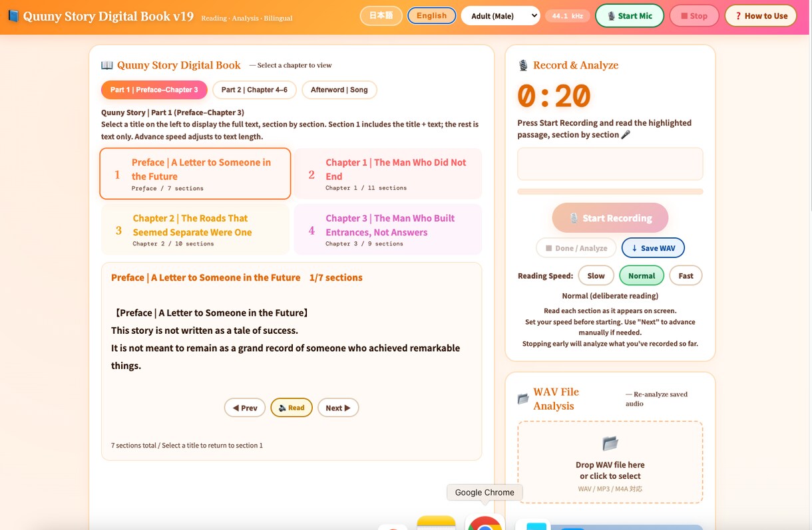Click the open book icon beside Quuny Story Digital Book
The width and height of the screenshot is (812, 530).
coord(107,65)
